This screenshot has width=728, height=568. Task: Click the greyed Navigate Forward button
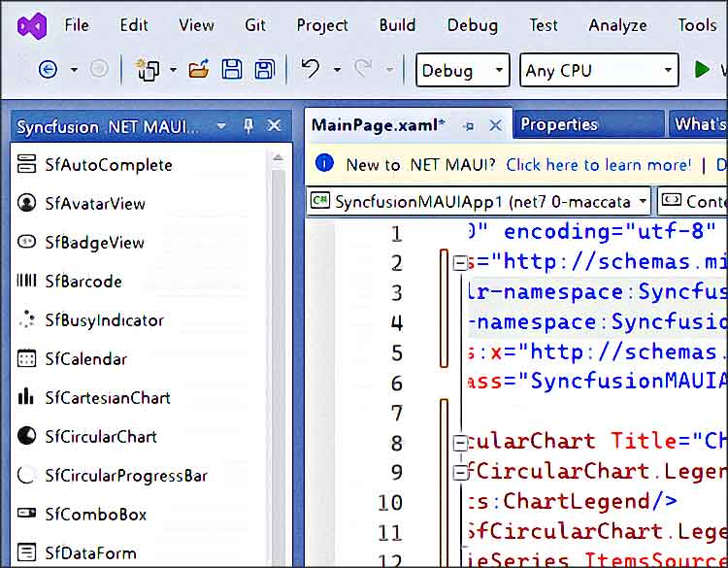click(99, 69)
